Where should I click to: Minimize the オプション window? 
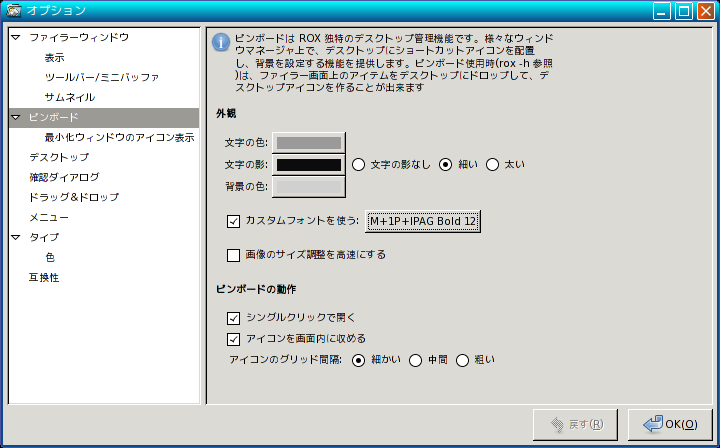(662, 11)
